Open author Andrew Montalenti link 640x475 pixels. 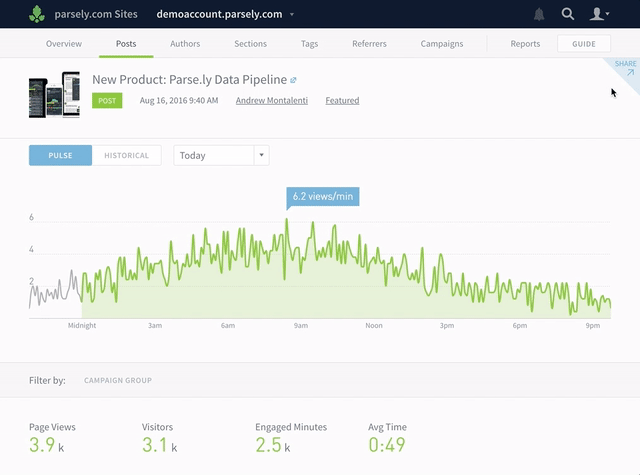[273, 100]
